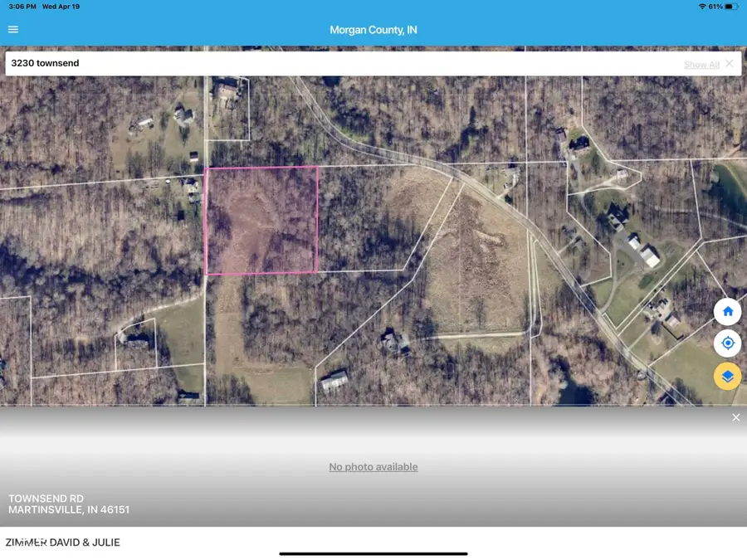Center the map using the GPS locate icon
747x560 pixels.
(x=727, y=343)
